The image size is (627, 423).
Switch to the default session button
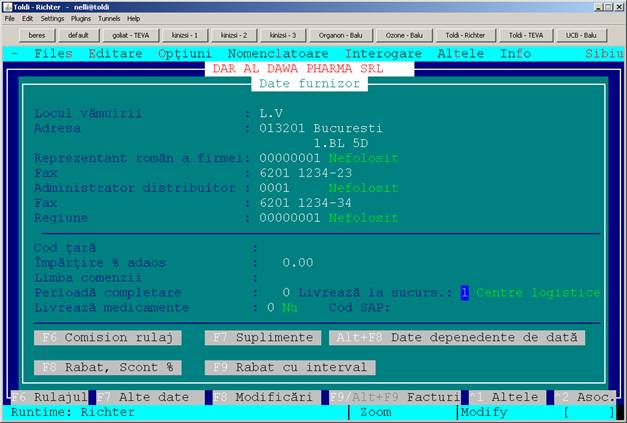pyautogui.click(x=78, y=35)
